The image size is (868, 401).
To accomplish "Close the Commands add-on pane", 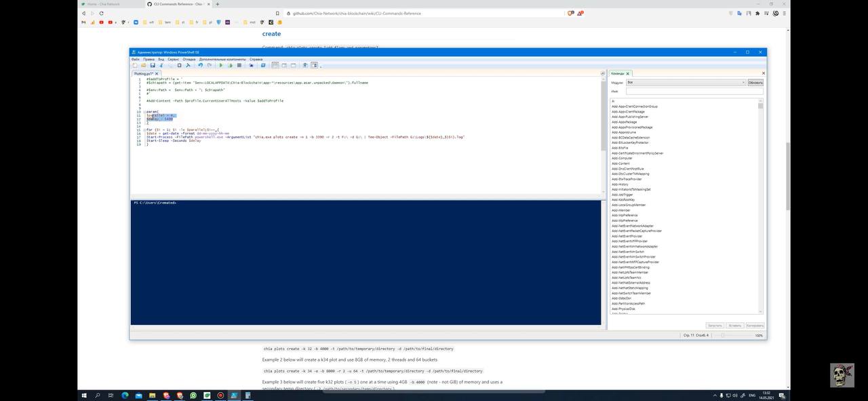I will [x=764, y=73].
